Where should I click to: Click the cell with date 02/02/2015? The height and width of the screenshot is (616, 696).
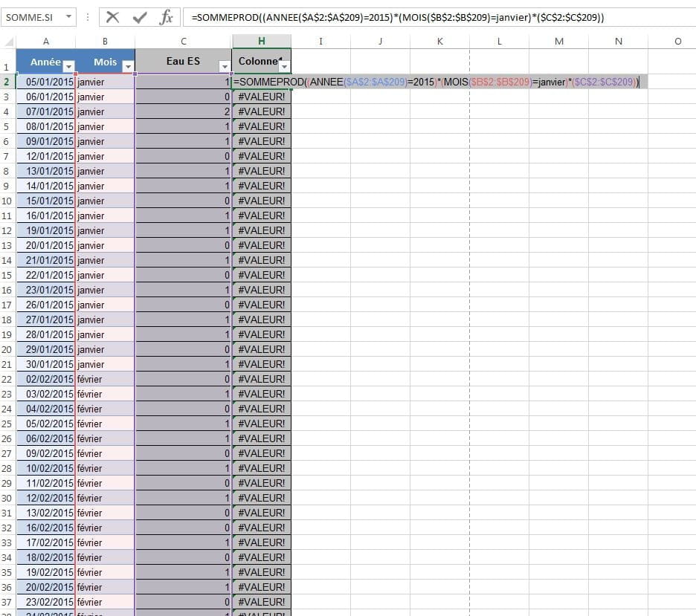[x=46, y=379]
